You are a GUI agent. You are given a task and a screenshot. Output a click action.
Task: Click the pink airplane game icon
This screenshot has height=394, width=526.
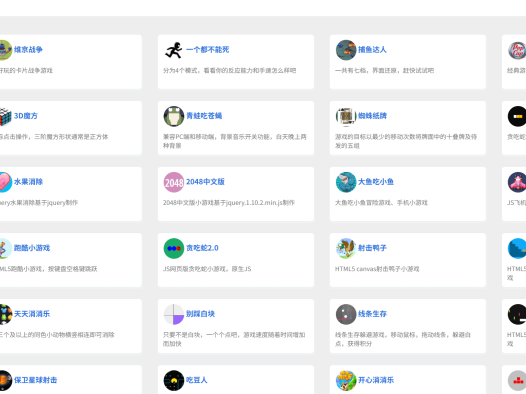(517, 182)
